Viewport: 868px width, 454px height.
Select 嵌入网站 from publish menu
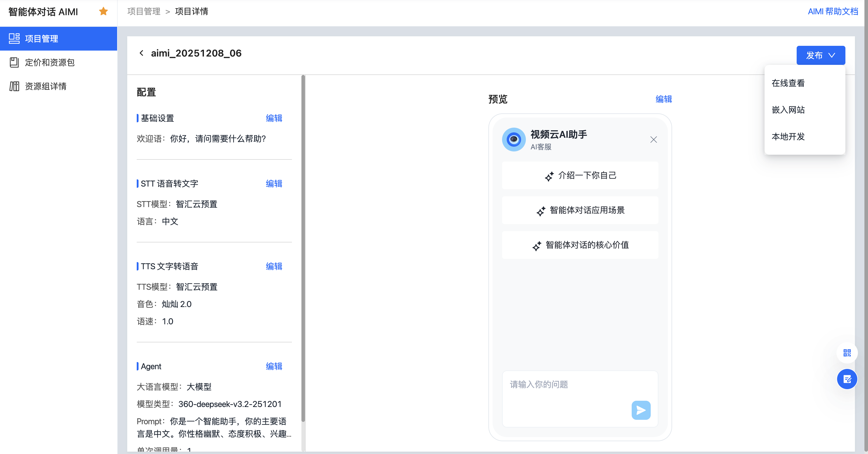click(788, 109)
